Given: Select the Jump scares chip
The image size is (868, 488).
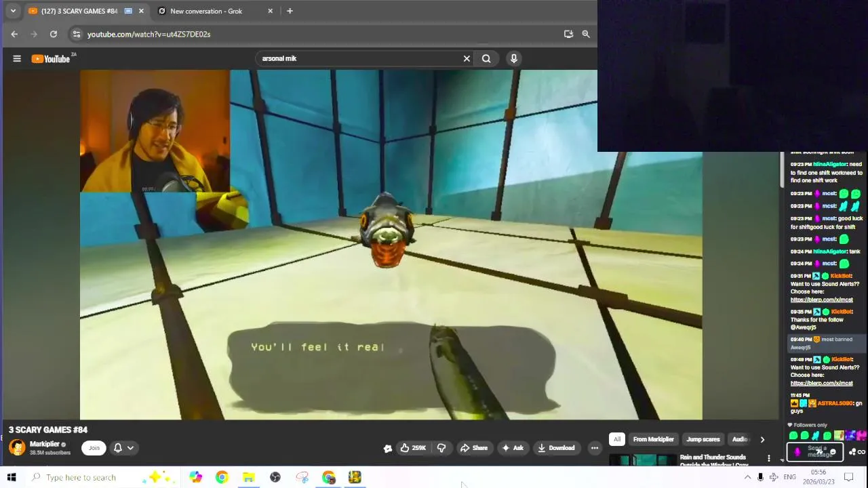Looking at the screenshot, I should coord(703,439).
